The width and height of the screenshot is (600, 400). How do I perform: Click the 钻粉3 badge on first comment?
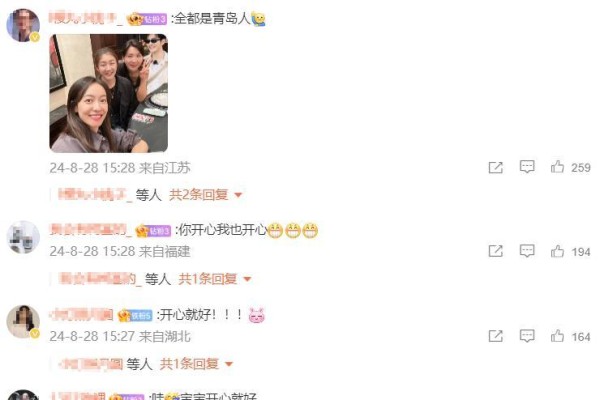147,19
